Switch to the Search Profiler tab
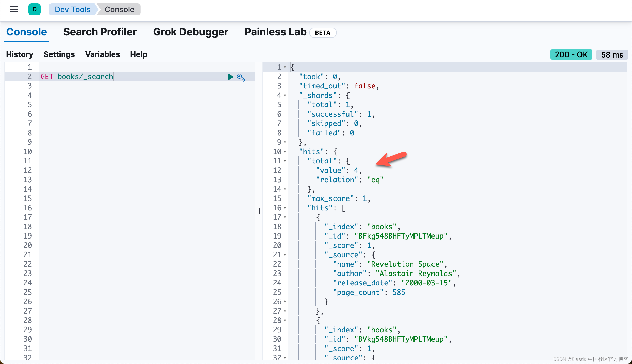 100,32
